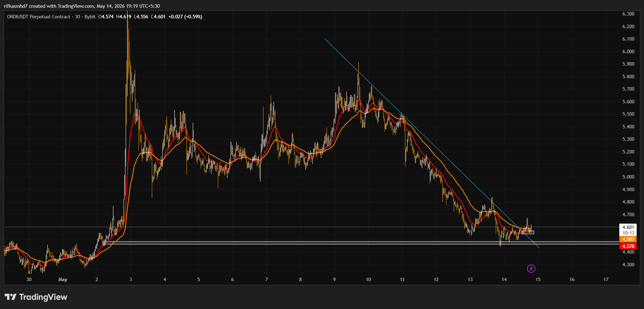Select the orange 4.587 price label
644x309 pixels.
pyautogui.click(x=628, y=239)
